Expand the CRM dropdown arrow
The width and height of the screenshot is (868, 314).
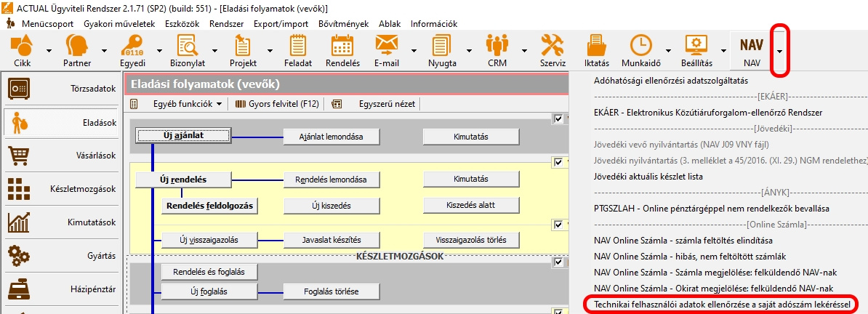tap(523, 50)
